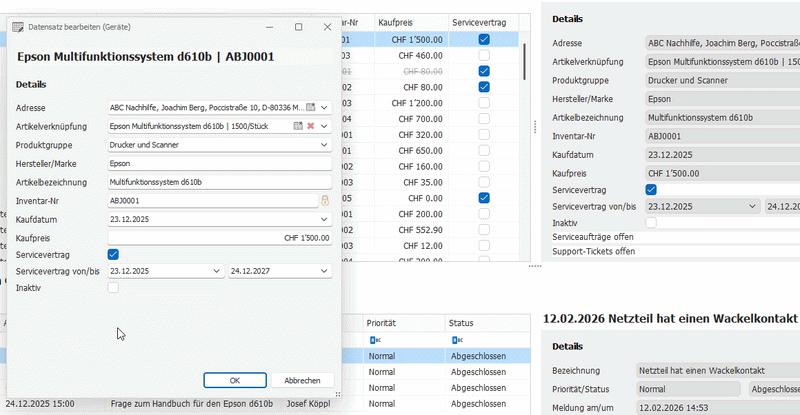
Task: Sort by the Priorität column header
Action: click(x=404, y=323)
